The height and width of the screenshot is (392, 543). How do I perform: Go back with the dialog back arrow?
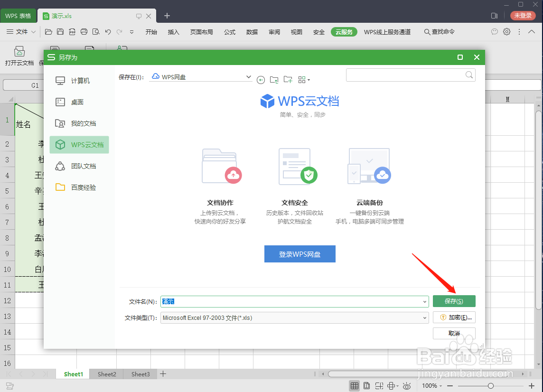[261, 80]
